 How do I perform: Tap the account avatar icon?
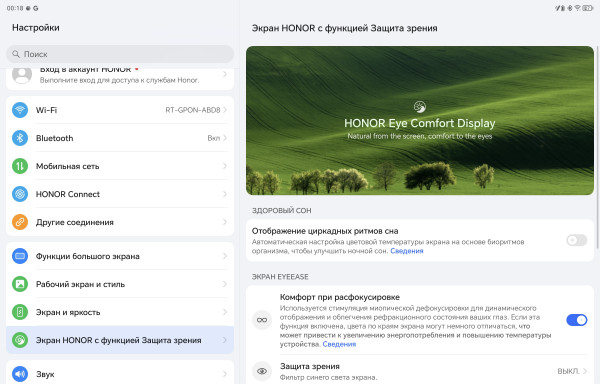click(x=22, y=75)
